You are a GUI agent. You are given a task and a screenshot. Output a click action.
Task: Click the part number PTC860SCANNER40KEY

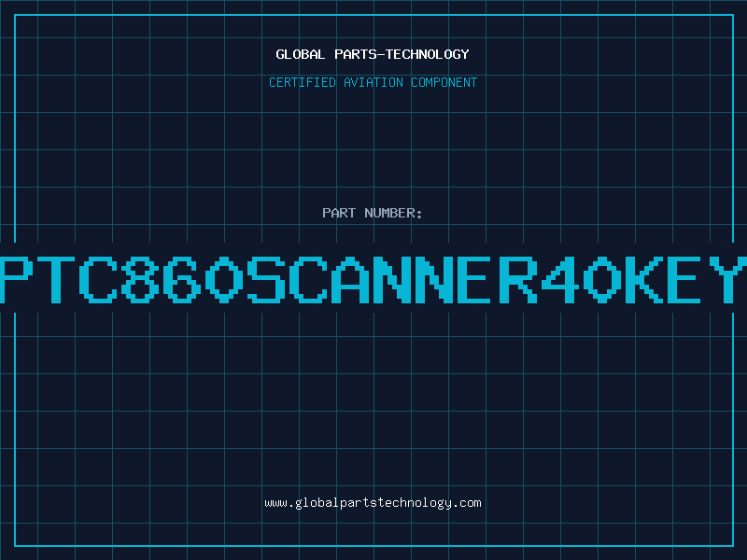coord(373,279)
